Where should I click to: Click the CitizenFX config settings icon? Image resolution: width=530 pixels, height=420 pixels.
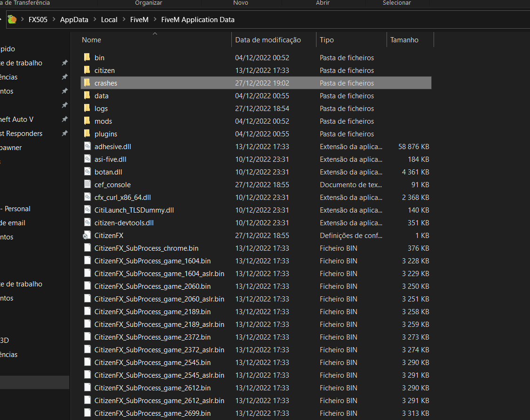click(87, 235)
